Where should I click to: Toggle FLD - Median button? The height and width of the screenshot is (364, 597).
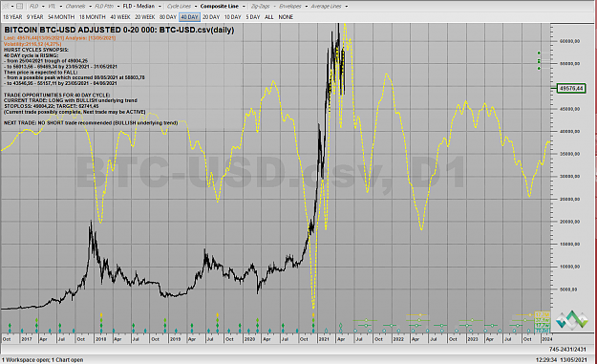(139, 6)
